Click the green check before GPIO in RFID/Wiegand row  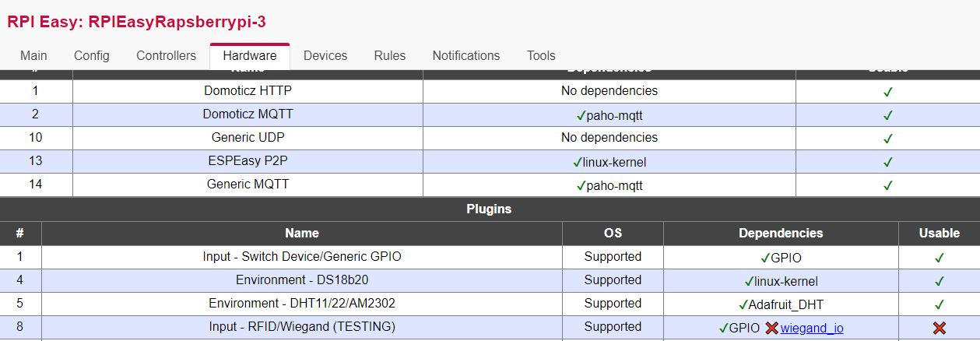click(x=723, y=328)
